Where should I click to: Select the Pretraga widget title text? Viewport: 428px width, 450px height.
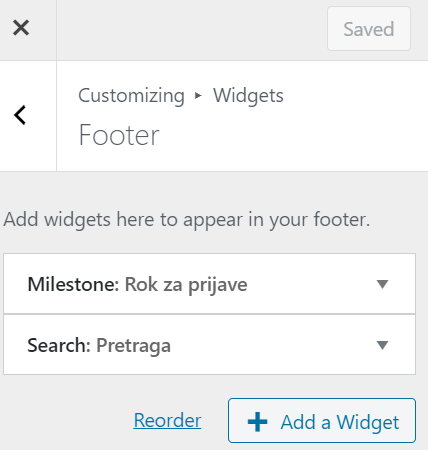pyautogui.click(x=133, y=346)
